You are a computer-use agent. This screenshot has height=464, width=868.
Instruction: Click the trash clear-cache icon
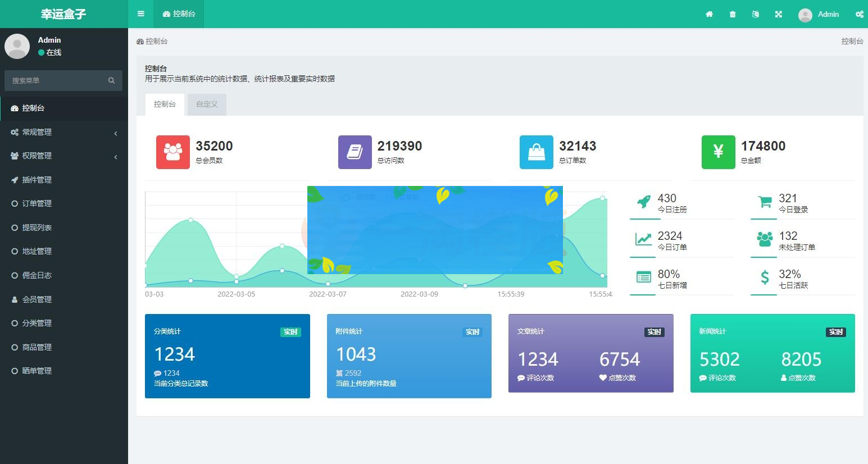[733, 14]
